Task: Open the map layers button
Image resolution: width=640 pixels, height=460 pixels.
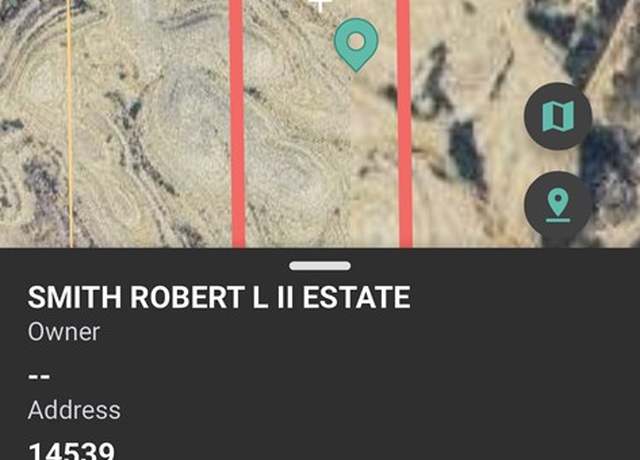Action: click(558, 116)
